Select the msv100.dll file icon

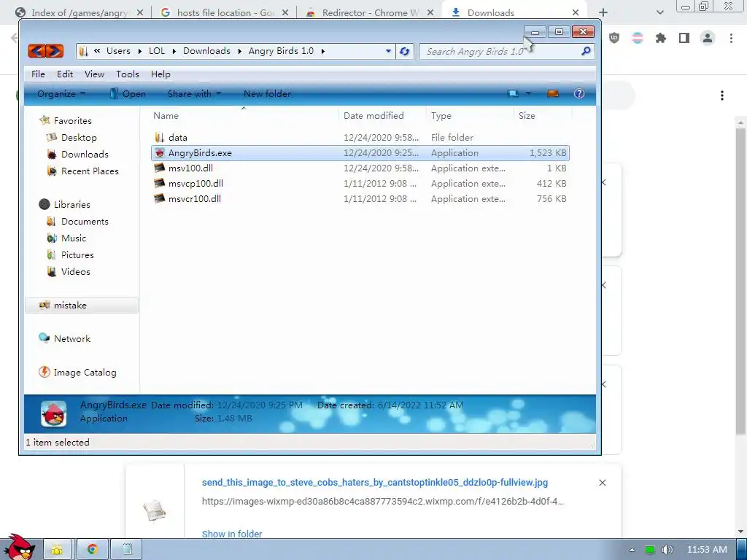(160, 168)
